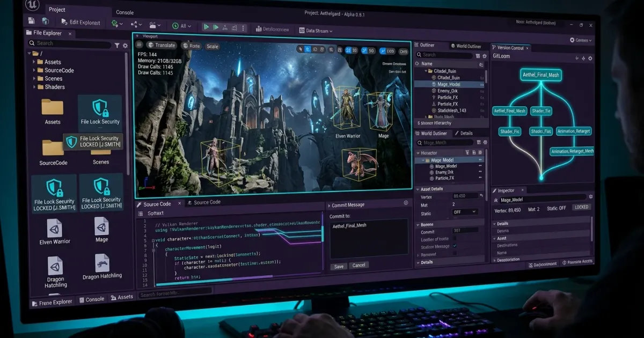The image size is (644, 338).
Task: Select the Translate tool in the viewport
Action: (161, 46)
